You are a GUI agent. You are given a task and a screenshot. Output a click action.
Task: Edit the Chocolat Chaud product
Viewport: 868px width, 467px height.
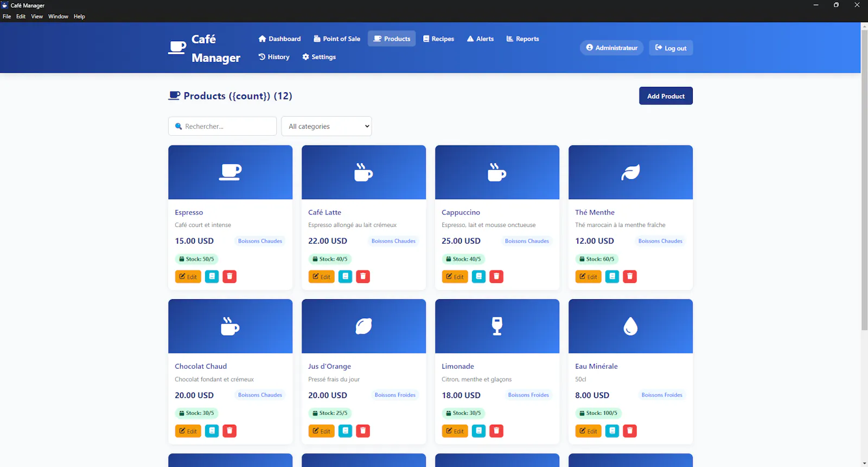(x=188, y=431)
